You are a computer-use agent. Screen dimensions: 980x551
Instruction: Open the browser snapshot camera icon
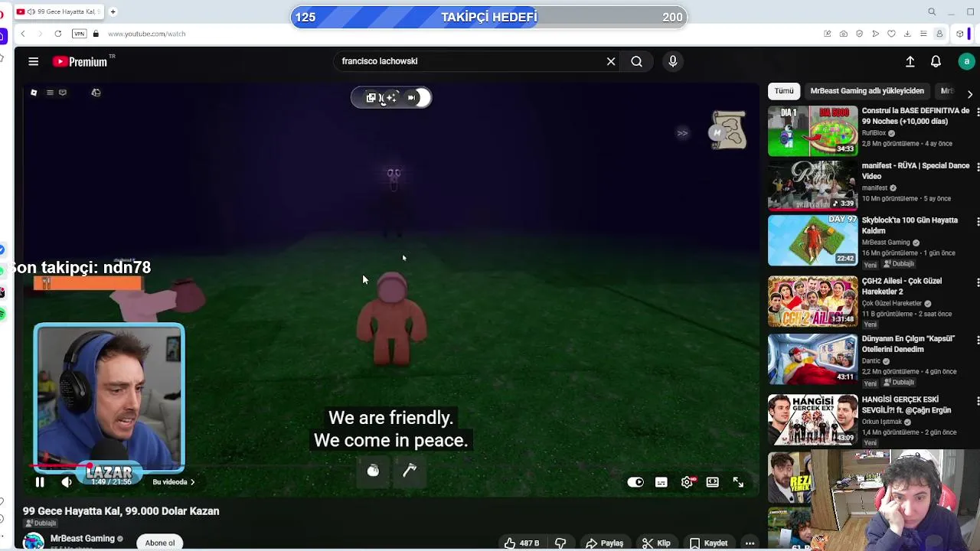pyautogui.click(x=843, y=34)
